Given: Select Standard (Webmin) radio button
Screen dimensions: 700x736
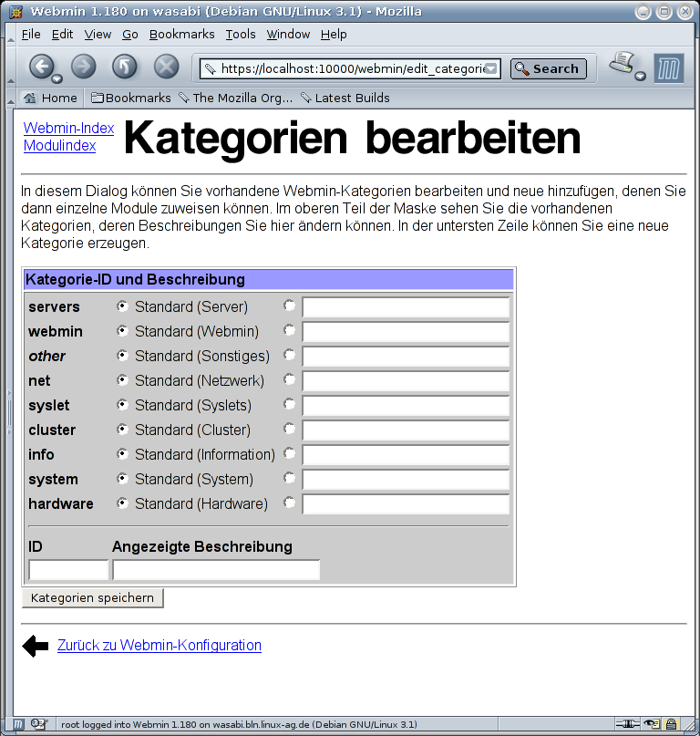Looking at the screenshot, I should (x=122, y=331).
